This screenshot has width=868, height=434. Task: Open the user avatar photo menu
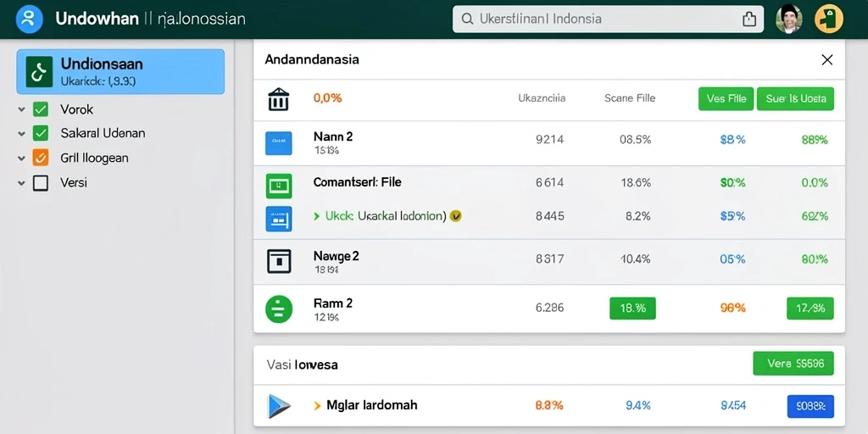(x=789, y=19)
